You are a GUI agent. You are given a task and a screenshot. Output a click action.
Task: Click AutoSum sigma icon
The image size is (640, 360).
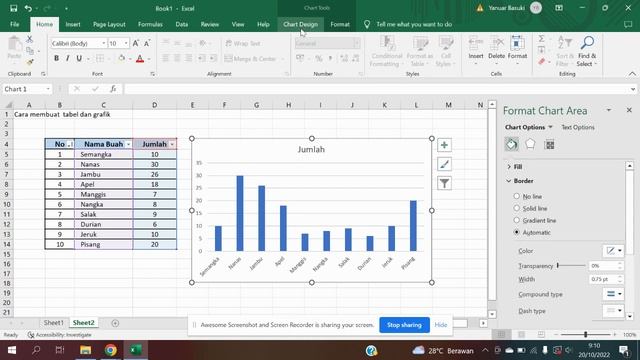(541, 39)
